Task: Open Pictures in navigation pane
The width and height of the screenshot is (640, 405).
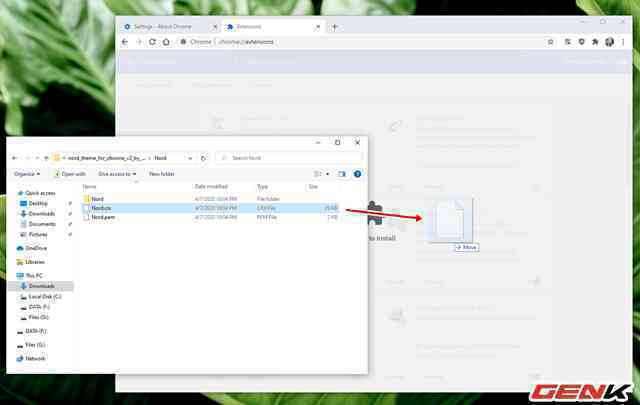Action: coord(38,235)
